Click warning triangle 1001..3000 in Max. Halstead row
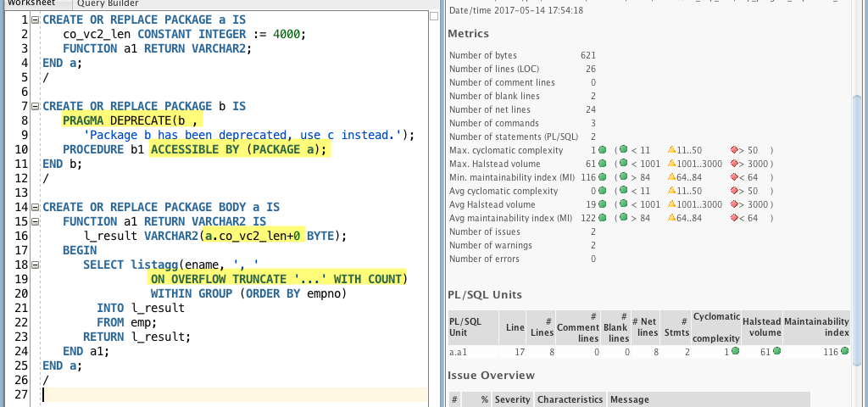The image size is (868, 407). [x=672, y=164]
